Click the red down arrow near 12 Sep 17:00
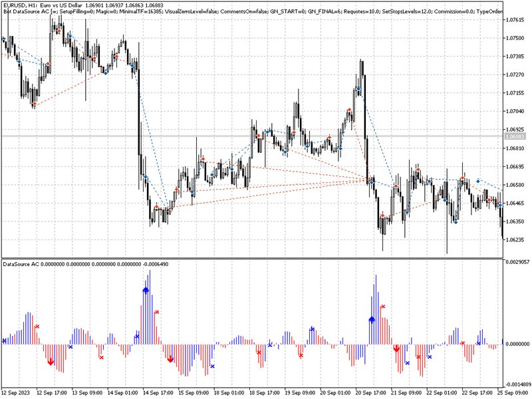Image resolution: width=532 pixels, height=399 pixels. (51, 362)
